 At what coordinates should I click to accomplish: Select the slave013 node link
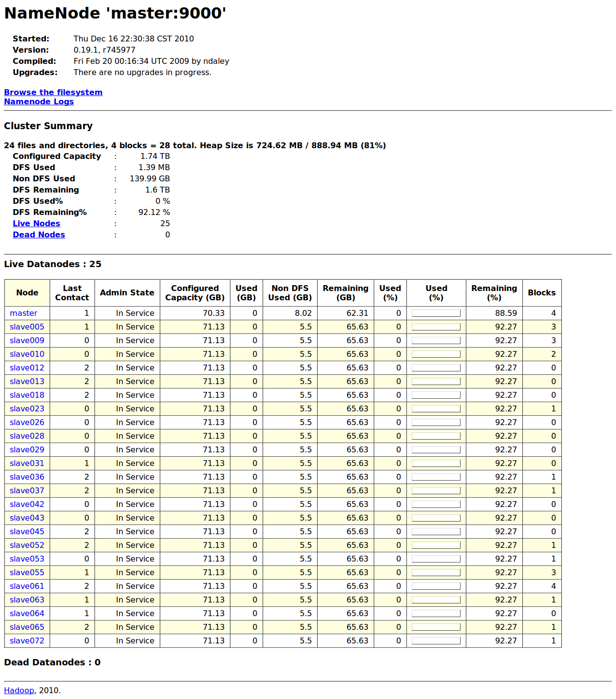tap(27, 381)
